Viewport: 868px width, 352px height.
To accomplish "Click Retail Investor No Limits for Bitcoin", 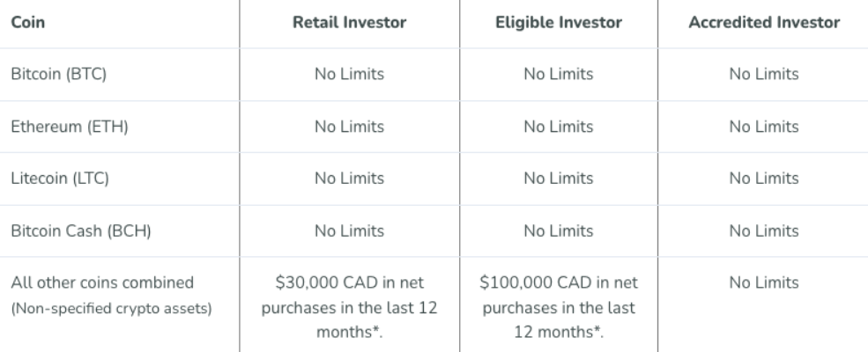I will [x=349, y=74].
